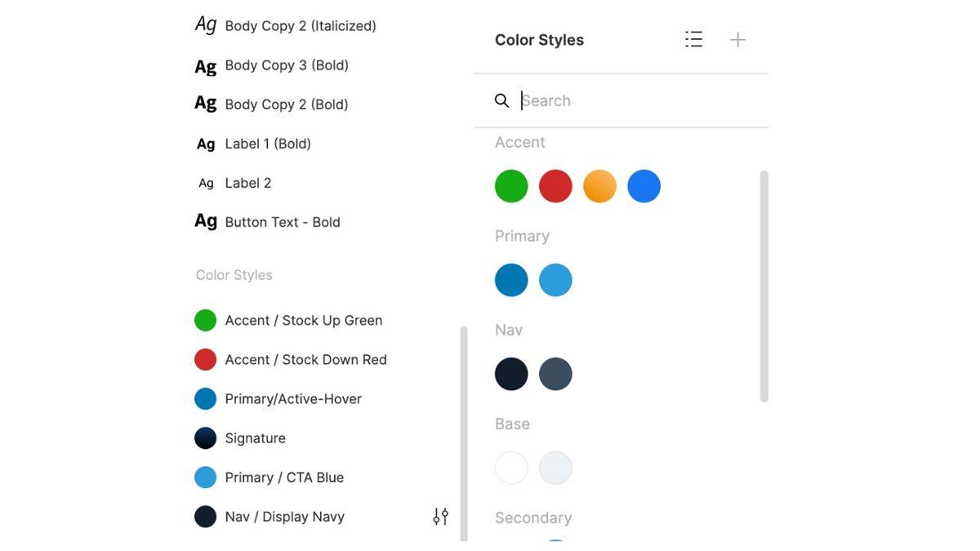
Task: Pick the green Accent color swatch
Action: (511, 186)
